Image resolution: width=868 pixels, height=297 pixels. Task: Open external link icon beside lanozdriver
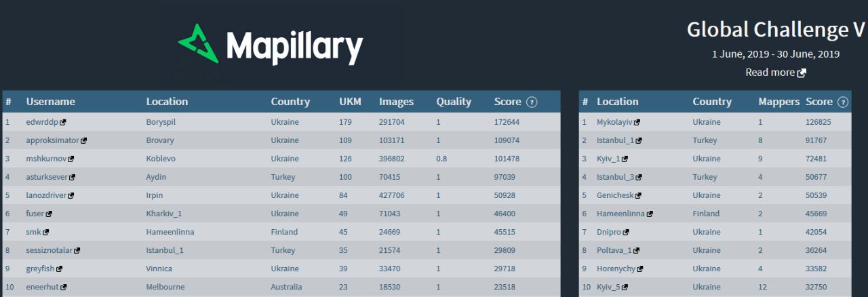pyautogui.click(x=71, y=195)
